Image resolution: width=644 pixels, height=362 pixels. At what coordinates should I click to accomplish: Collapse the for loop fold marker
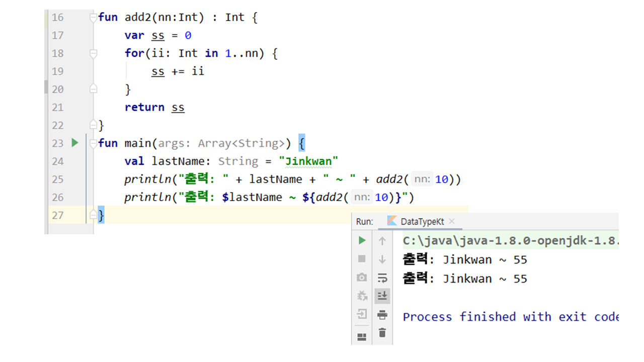coord(93,53)
